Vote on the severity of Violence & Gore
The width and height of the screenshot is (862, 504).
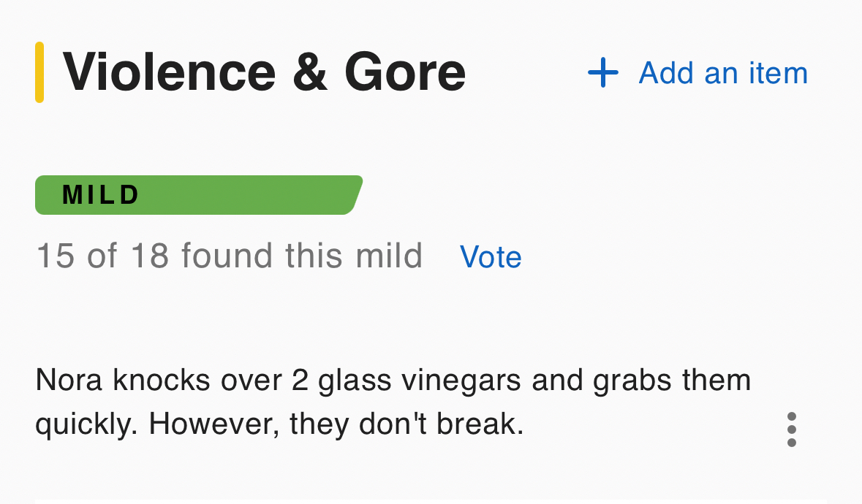[491, 257]
